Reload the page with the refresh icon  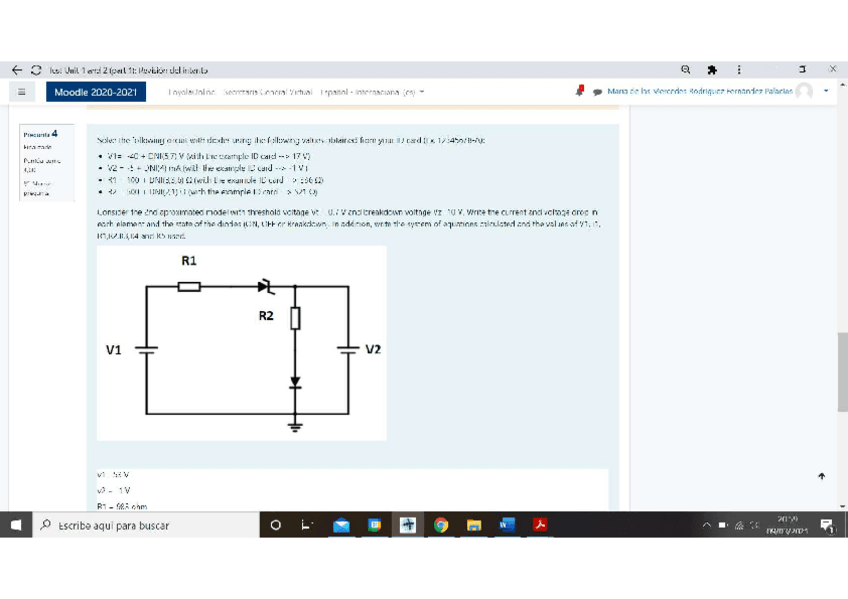[x=36, y=70]
